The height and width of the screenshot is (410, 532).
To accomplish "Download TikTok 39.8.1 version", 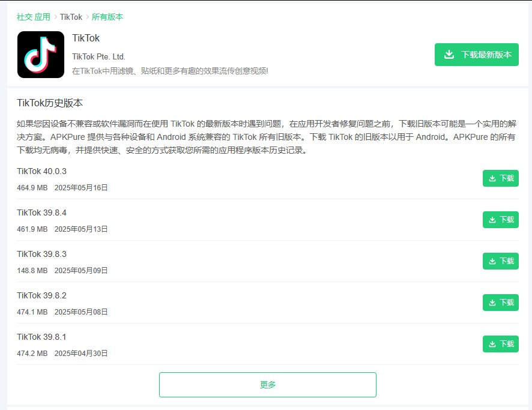I will (500, 344).
